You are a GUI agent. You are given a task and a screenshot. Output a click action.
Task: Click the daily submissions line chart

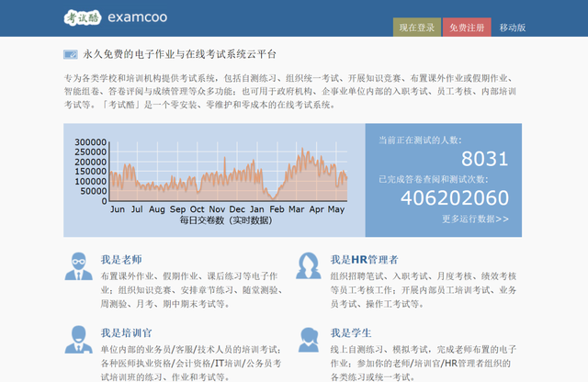(229, 172)
